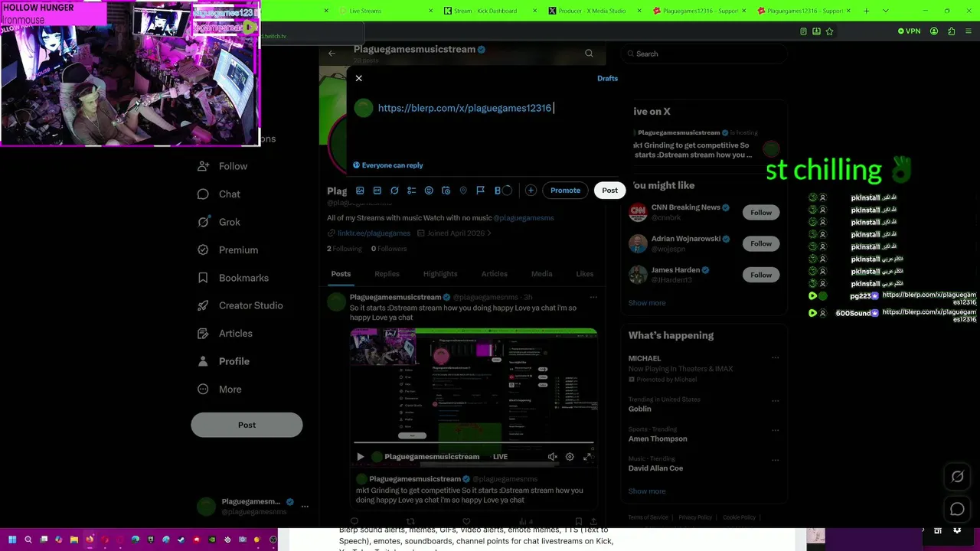
Task: Toggle the browser VPN indicator
Action: click(x=909, y=31)
